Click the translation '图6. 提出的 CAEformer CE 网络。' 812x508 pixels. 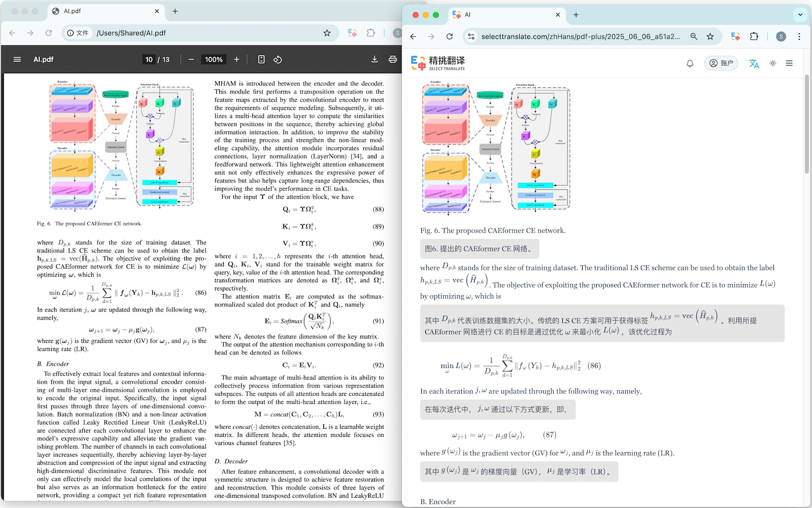coord(479,249)
